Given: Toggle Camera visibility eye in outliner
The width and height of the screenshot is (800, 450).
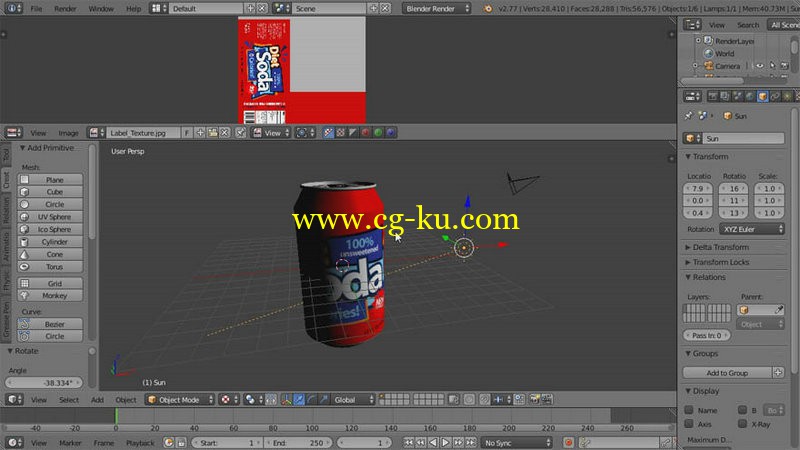Looking at the screenshot, I should point(760,66).
